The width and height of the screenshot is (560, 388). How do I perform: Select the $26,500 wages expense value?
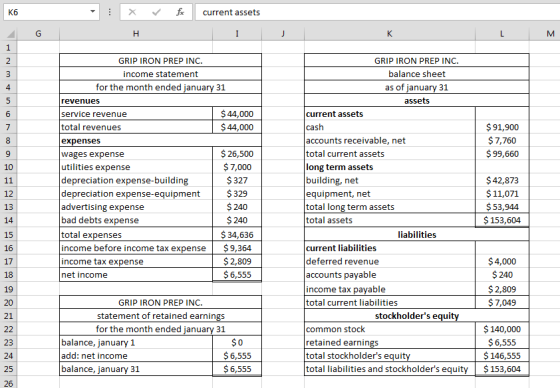pos(237,154)
